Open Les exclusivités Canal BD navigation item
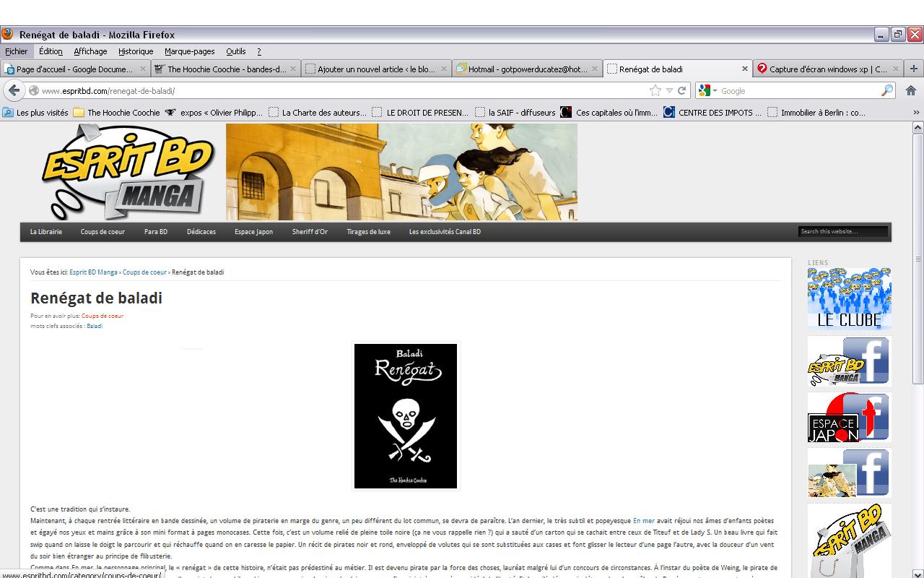This screenshot has height=578, width=924. coord(445,232)
